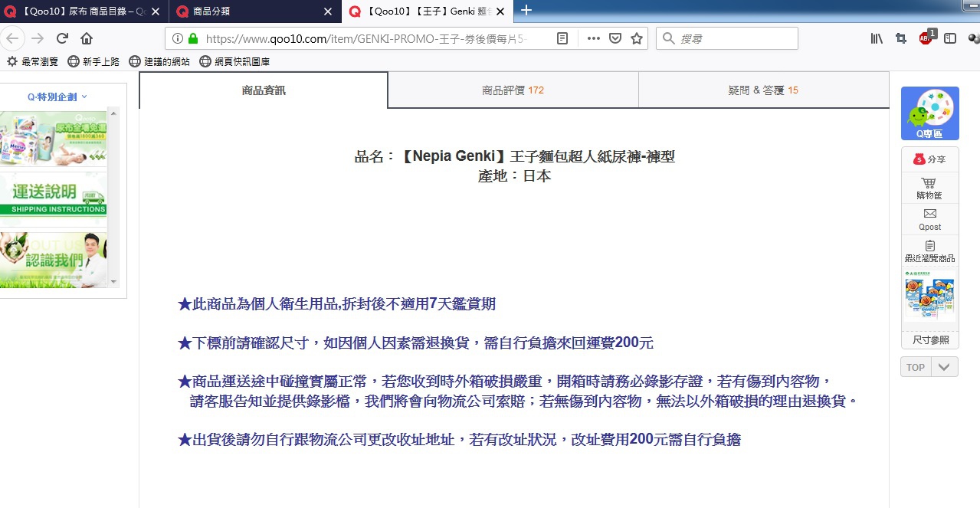Close the 尿布 商品目錄 browser tab
Viewport: 980px width, 508px height.
pos(156,11)
